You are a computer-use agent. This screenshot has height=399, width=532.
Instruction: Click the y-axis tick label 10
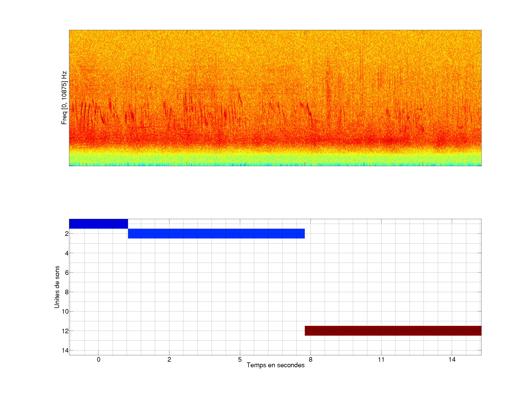65,312
